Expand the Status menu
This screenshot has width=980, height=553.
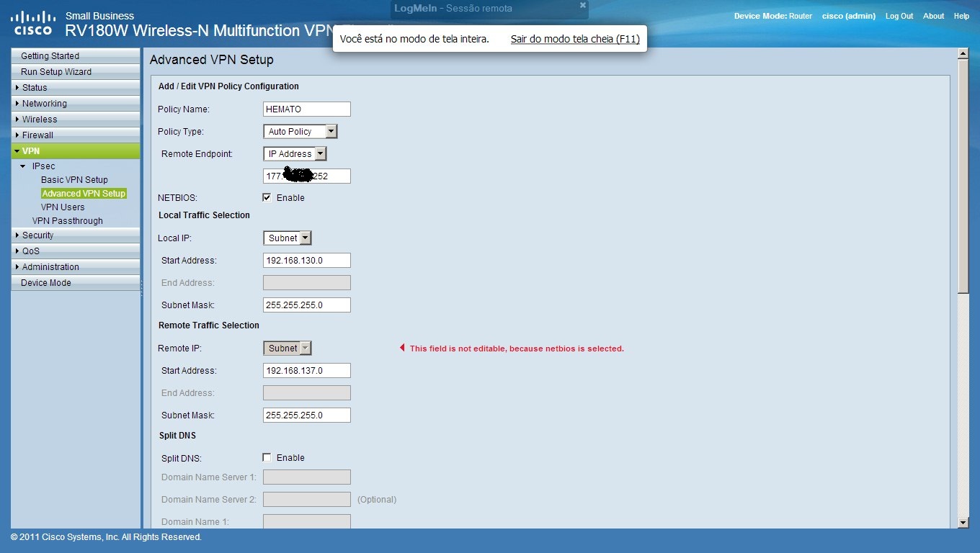click(x=76, y=87)
